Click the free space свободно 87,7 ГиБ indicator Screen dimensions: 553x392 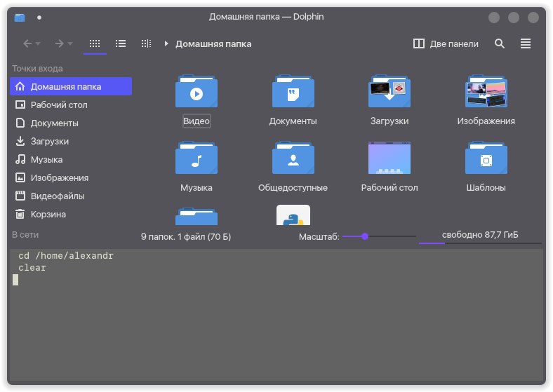[x=480, y=236]
